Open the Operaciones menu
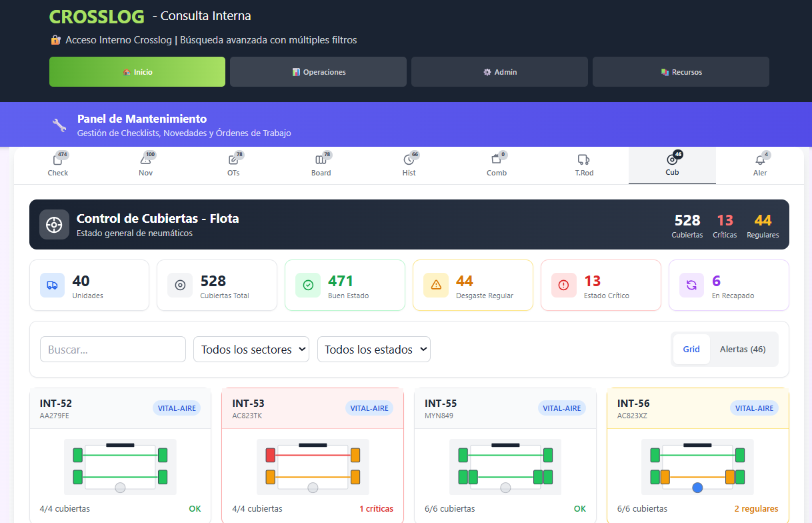The width and height of the screenshot is (812, 523). point(318,72)
